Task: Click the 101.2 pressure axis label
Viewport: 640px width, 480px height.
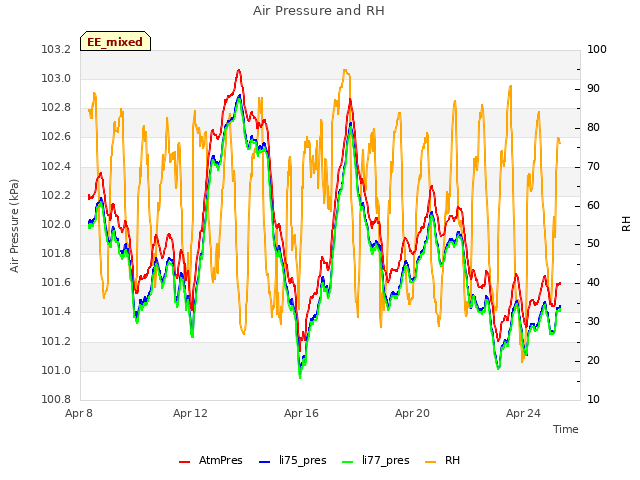Action: coord(56,342)
